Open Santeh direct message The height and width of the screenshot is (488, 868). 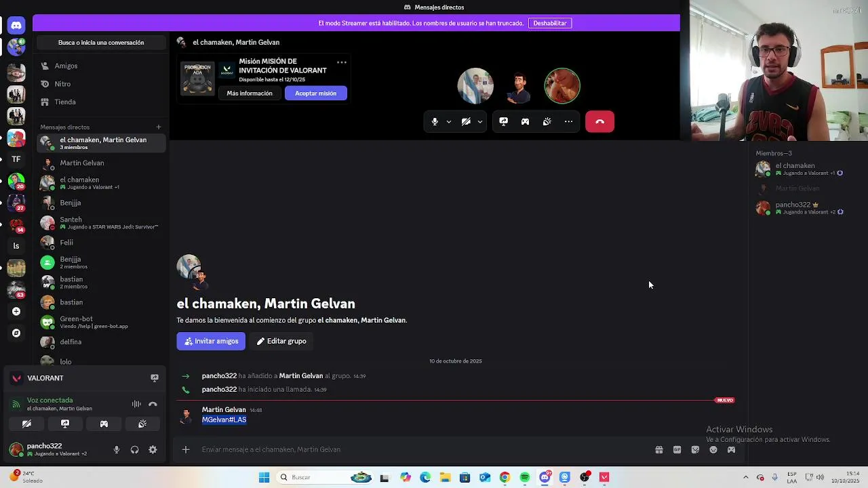101,223
